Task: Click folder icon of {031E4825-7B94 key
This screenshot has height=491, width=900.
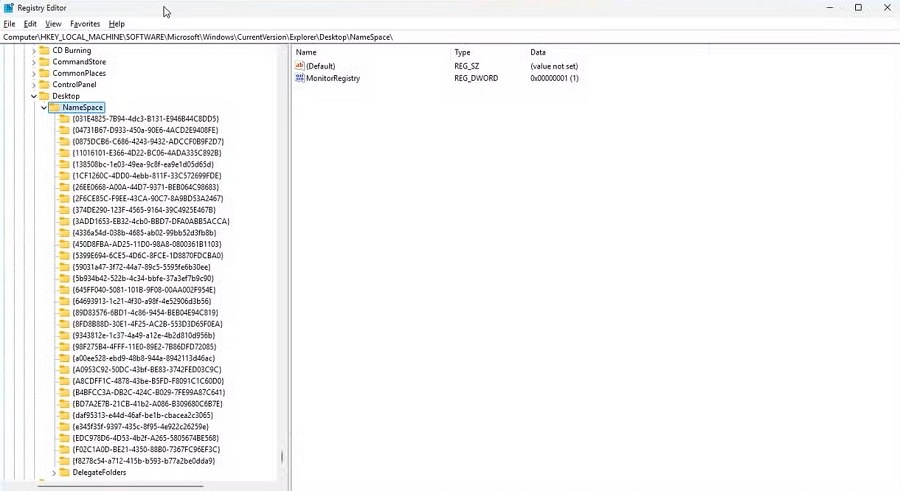Action: pos(64,119)
